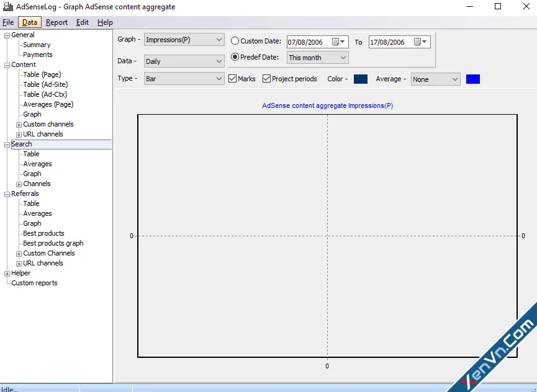Collapse the Search tree node
This screenshot has height=392, width=537.
(x=7, y=145)
